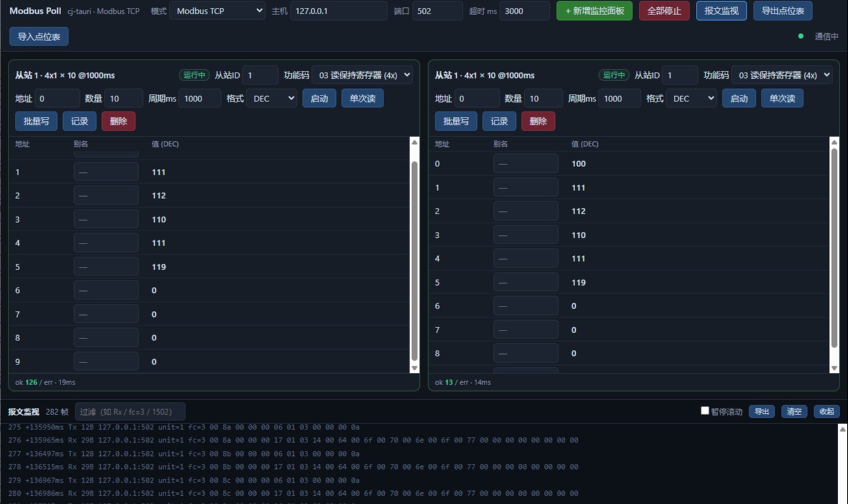This screenshot has width=848, height=504.
Task: Toggle the 暂停滚动 checkbox
Action: [704, 411]
